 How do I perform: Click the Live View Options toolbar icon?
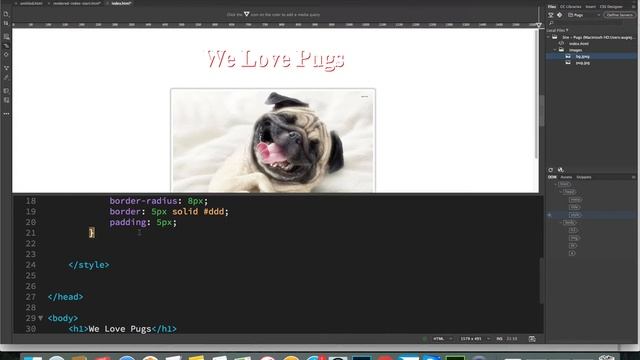pos(6,36)
